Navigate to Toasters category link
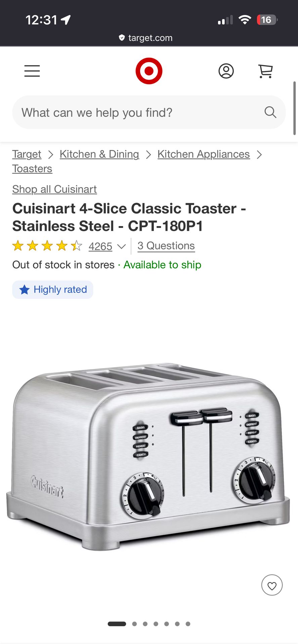The image size is (298, 644). point(32,169)
